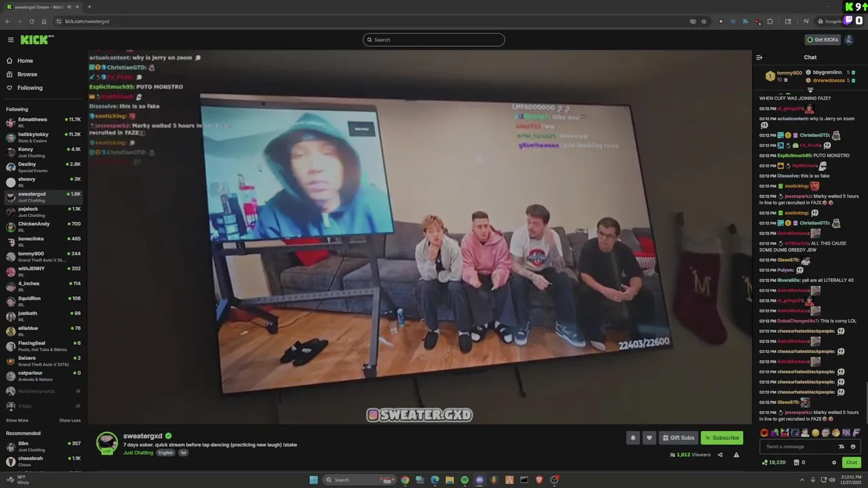This screenshot has width=868, height=488.
Task: Click Show More under Following
Action: click(17, 420)
